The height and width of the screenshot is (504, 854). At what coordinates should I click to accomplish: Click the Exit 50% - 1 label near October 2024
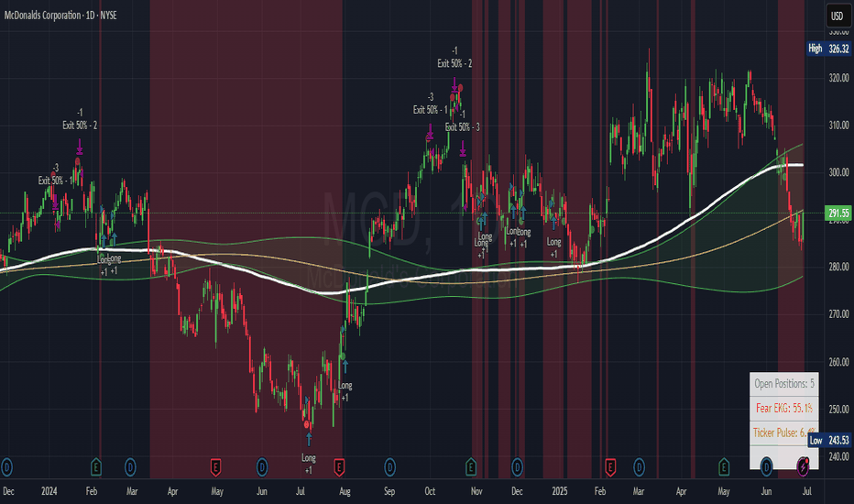click(431, 110)
